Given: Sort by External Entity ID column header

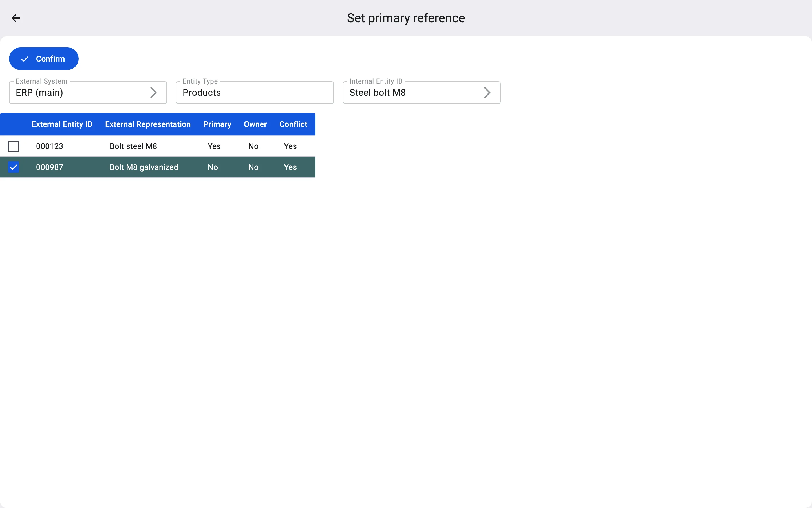Looking at the screenshot, I should coord(62,124).
